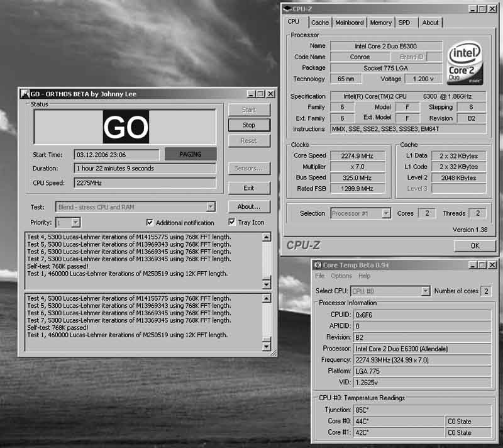
Task: Click the Core #1 temperature '42C'
Action: 399,432
